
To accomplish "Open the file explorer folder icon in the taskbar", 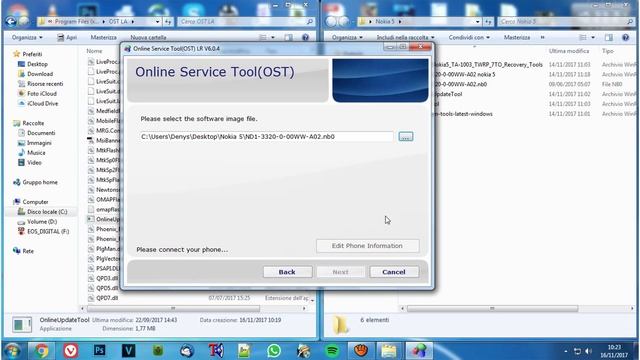I will (x=388, y=351).
